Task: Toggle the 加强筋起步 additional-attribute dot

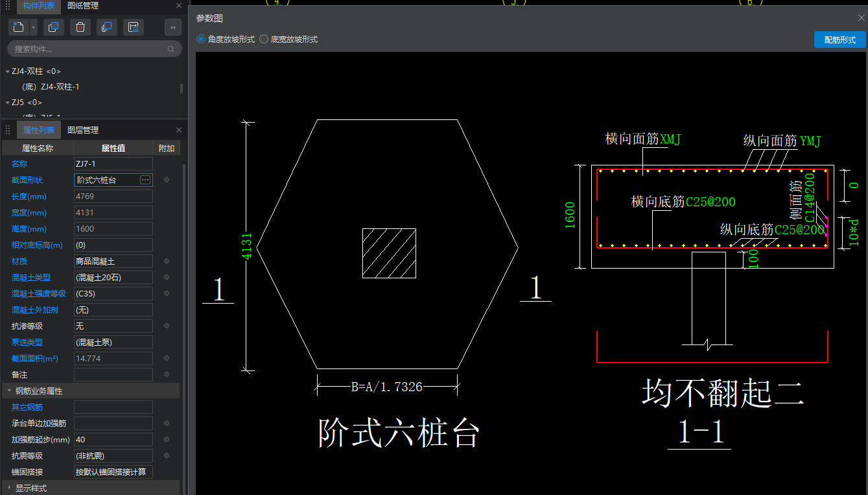Action: [x=167, y=439]
